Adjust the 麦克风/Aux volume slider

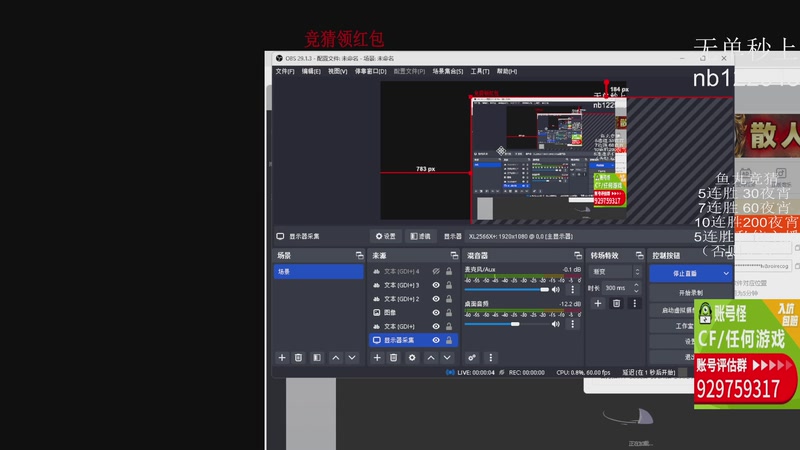506,289
